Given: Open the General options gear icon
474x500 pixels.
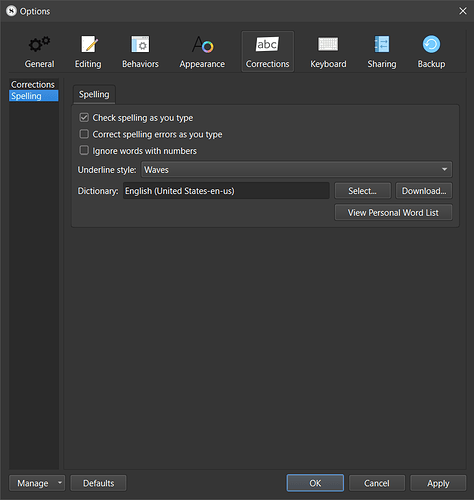Looking at the screenshot, I should [39, 44].
